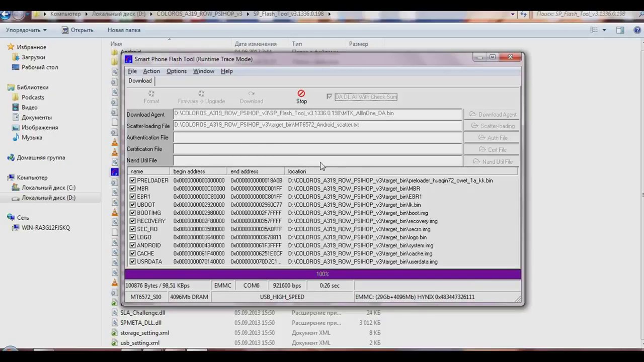This screenshot has height=362, width=644.
Task: Select SLA_Challenge.dll file in Explorer
Action: pyautogui.click(x=142, y=313)
